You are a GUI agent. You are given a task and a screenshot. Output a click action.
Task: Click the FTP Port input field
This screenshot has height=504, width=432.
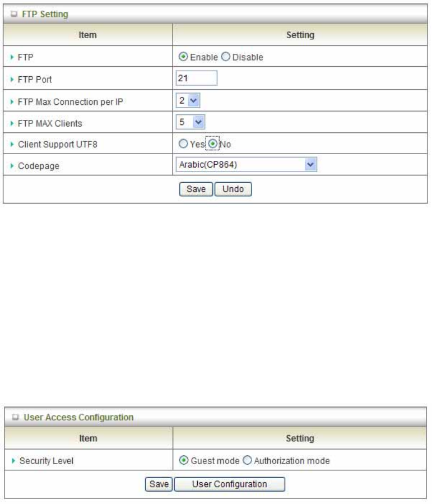pos(197,78)
